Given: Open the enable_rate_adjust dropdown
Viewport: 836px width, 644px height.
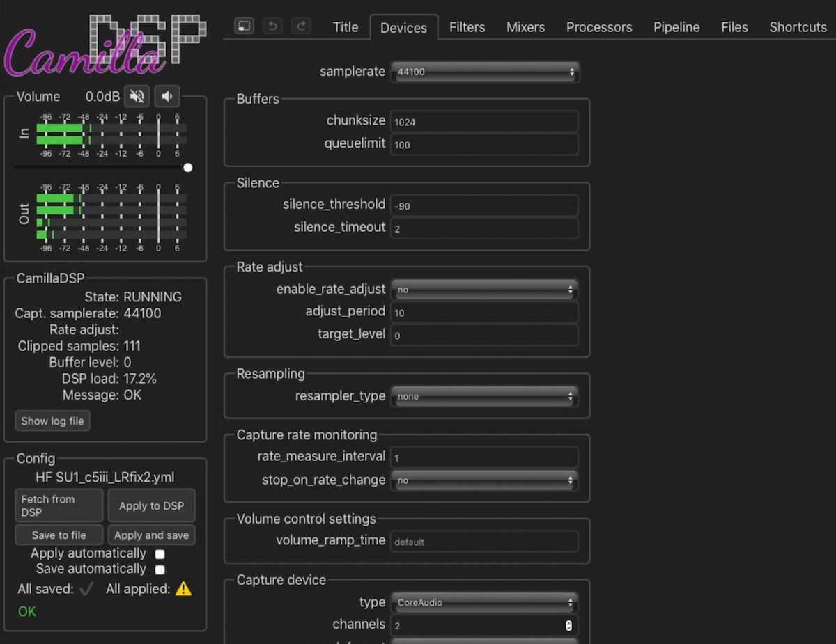Looking at the screenshot, I should [x=485, y=290].
